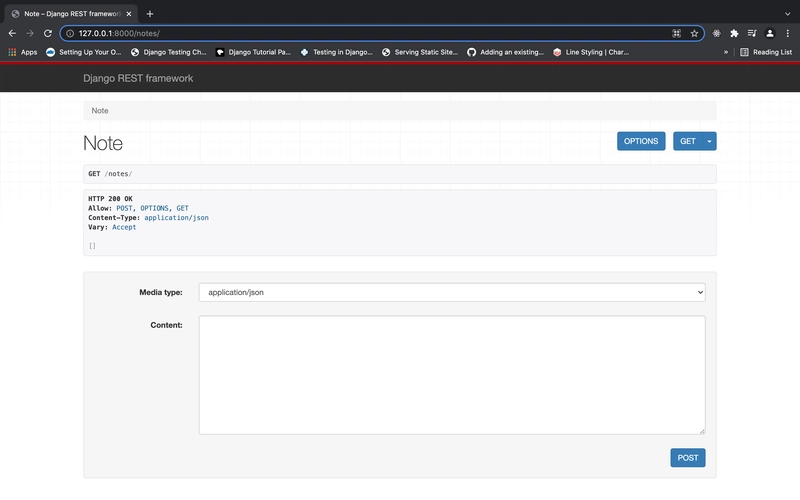Expand the GET format dropdown caret

pyautogui.click(x=709, y=141)
